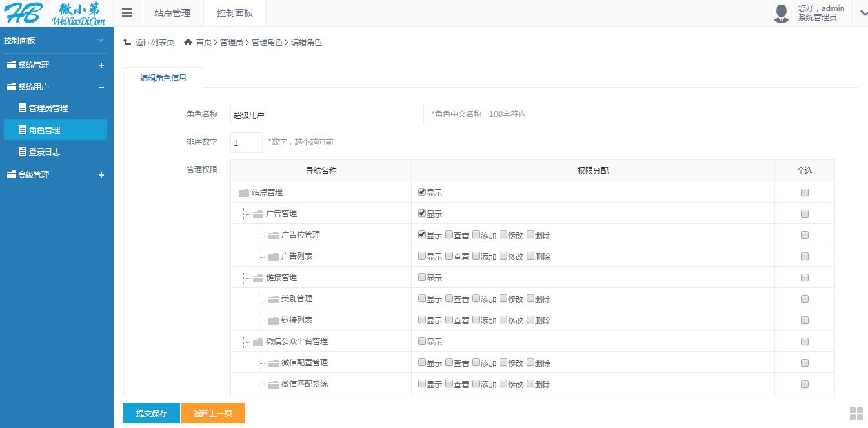Collapse the 控制面板 sidebar chevron

(101, 41)
